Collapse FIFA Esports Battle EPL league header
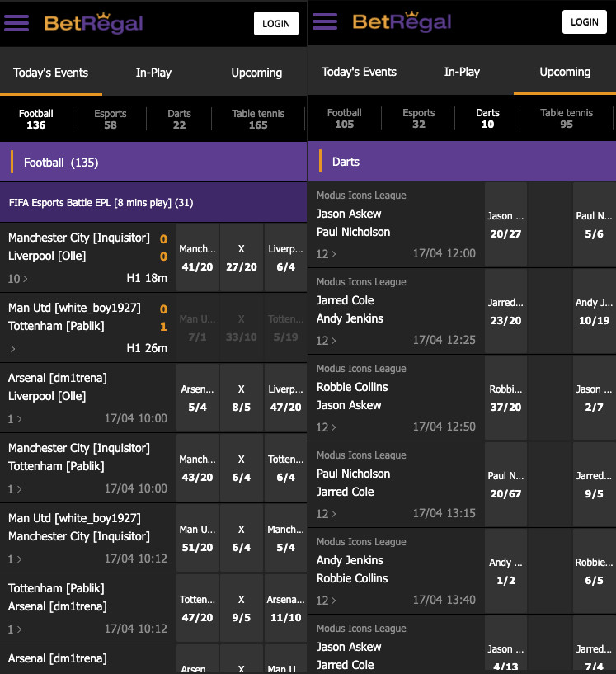 [153, 202]
